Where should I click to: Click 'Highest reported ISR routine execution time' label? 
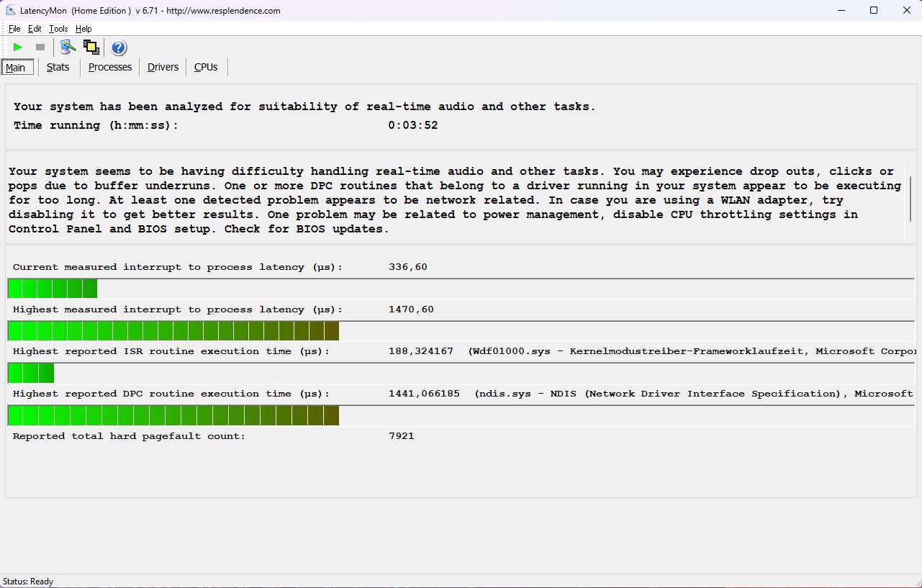tap(171, 351)
